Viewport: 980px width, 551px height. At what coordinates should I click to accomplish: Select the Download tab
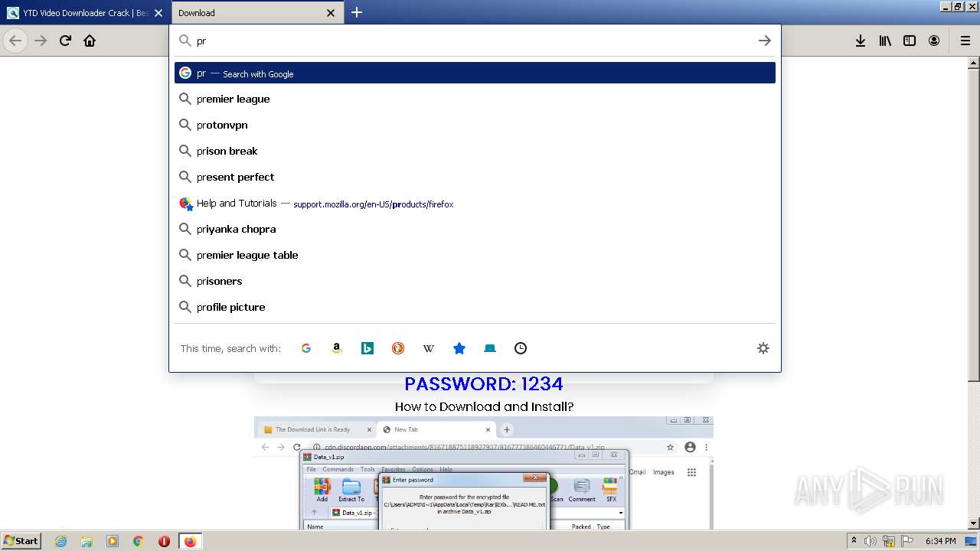pyautogui.click(x=257, y=13)
